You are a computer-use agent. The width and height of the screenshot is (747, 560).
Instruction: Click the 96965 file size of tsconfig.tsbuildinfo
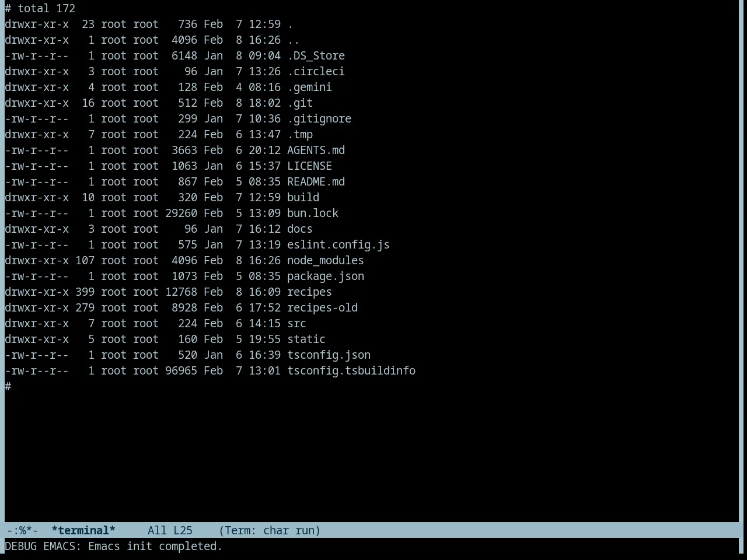pyautogui.click(x=181, y=371)
